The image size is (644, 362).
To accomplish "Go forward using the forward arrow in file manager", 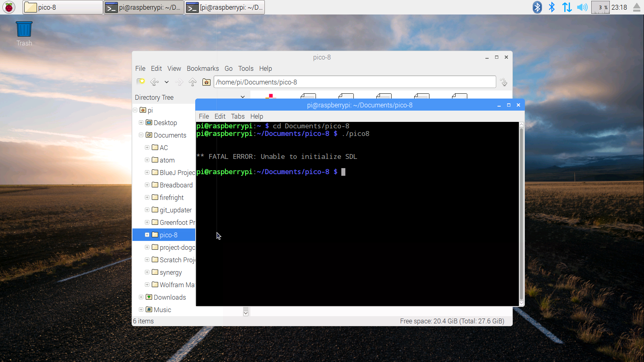I will (179, 82).
